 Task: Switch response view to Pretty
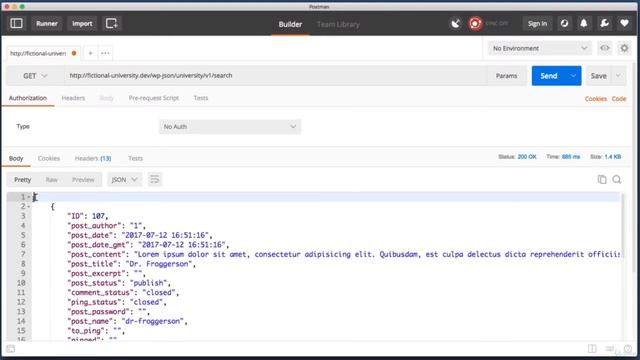22,180
